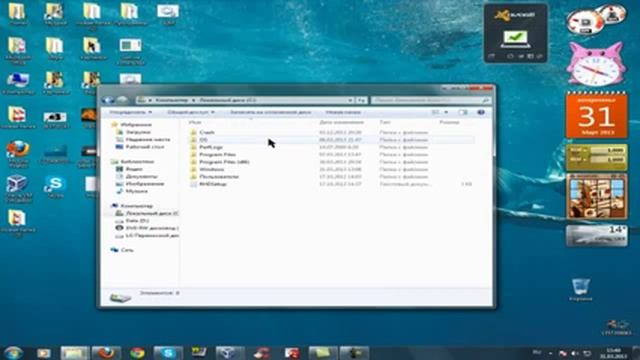Open the view options dropdown arrow
Image resolution: width=640 pixels, height=360 pixels.
pyautogui.click(x=446, y=112)
